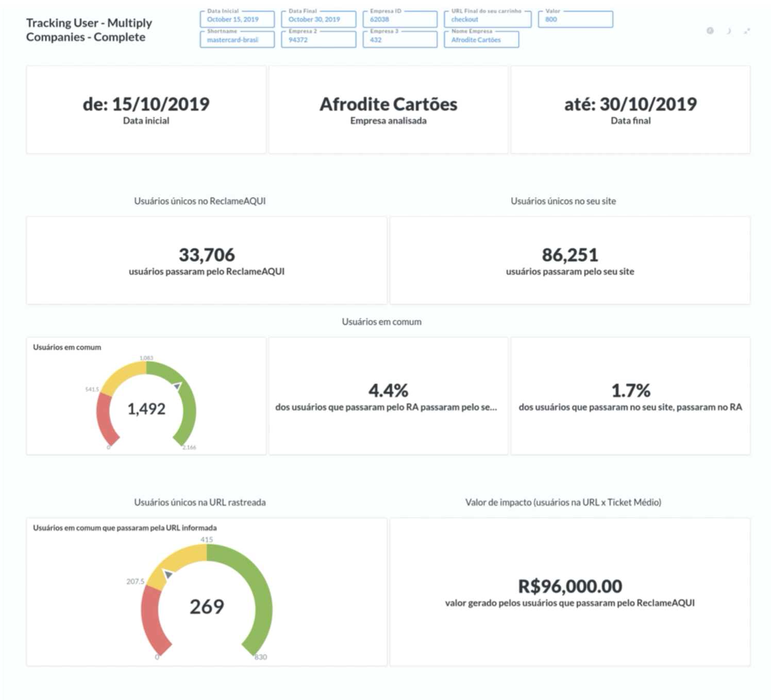The height and width of the screenshot is (700, 771).
Task: Select the 86,251 site users card
Action: coord(570,260)
